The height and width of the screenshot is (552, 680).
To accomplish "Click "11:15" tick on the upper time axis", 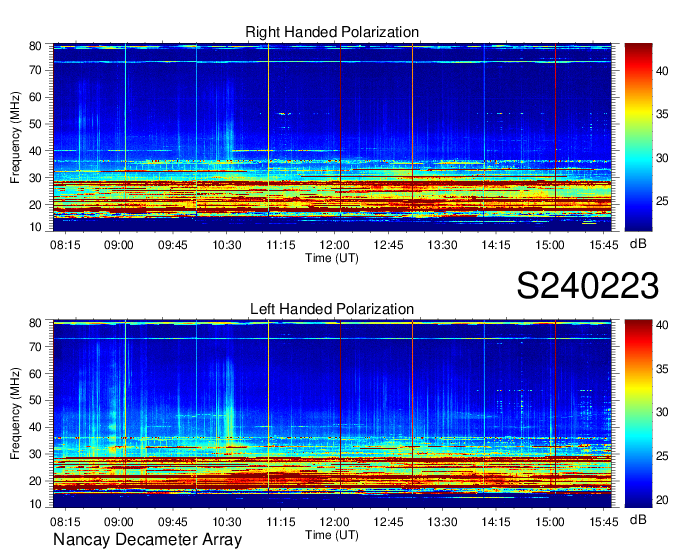I will (281, 245).
